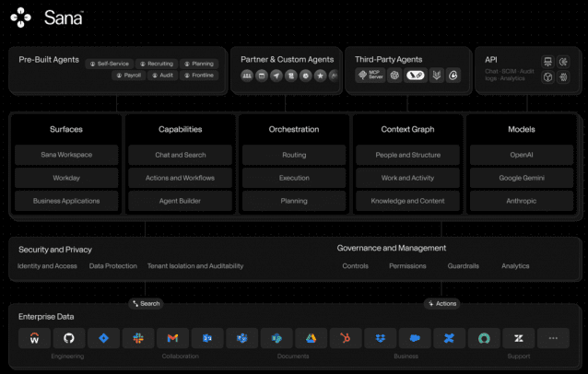The width and height of the screenshot is (588, 374).
Task: Choose the Audit agent chip
Action: click(x=162, y=76)
